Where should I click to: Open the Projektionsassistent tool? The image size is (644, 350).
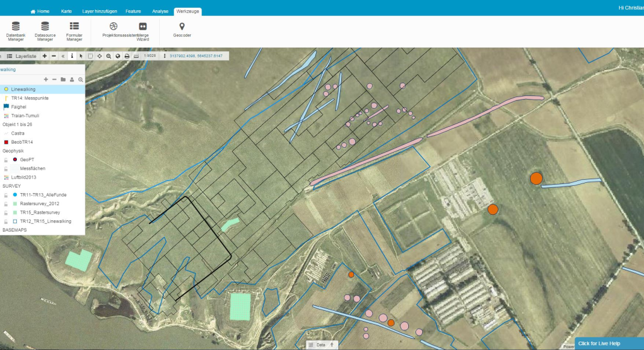pyautogui.click(x=113, y=30)
